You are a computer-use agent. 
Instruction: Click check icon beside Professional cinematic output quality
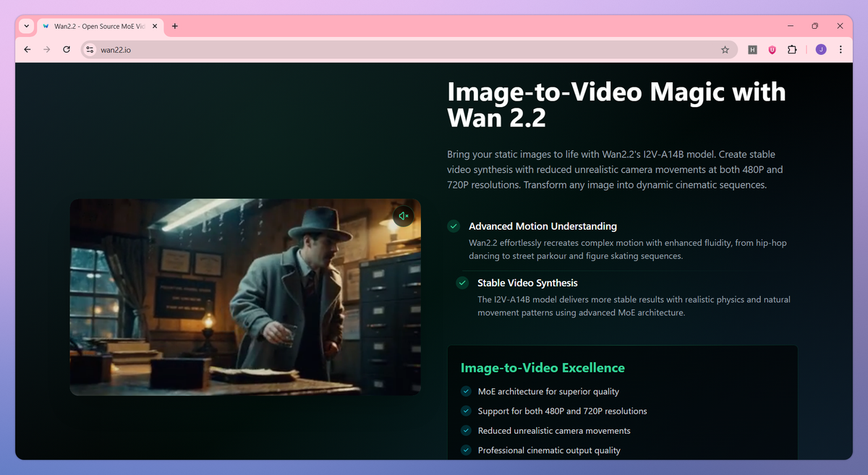(x=466, y=450)
